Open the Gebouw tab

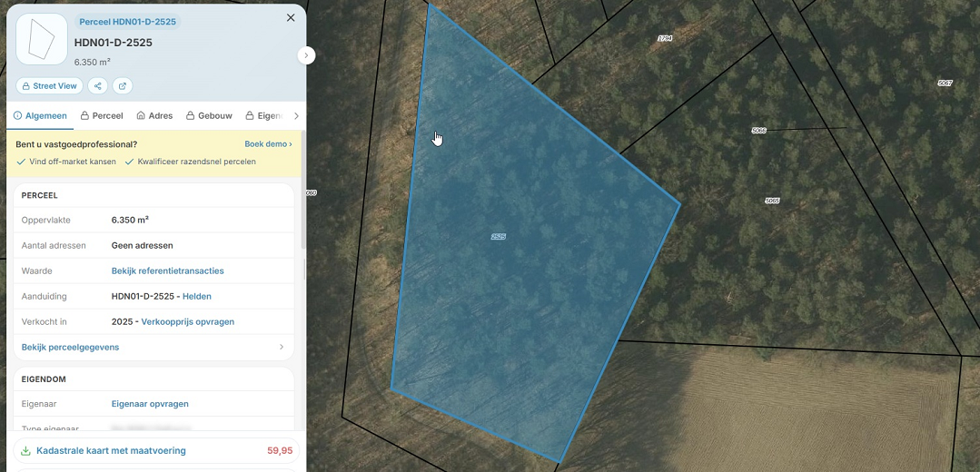click(x=209, y=116)
